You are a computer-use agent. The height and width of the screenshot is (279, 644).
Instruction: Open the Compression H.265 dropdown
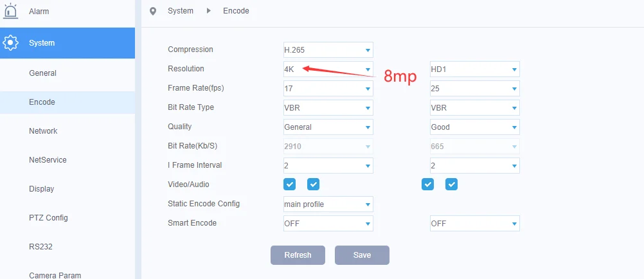pyautogui.click(x=328, y=50)
